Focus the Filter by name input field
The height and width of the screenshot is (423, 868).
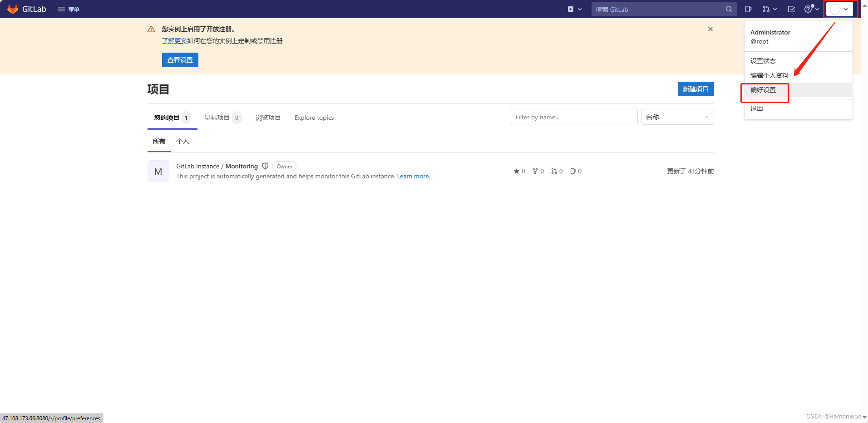(x=573, y=117)
